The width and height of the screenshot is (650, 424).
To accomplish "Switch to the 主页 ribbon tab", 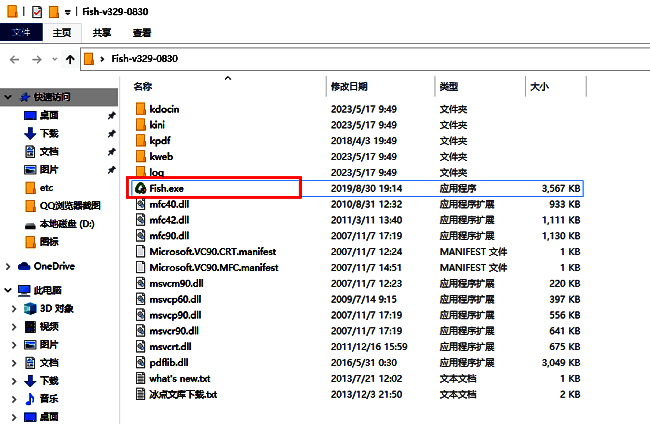I will click(62, 32).
